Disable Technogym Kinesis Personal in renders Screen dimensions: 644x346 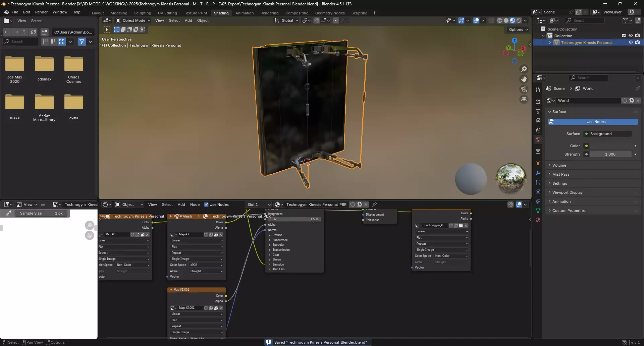click(x=638, y=43)
